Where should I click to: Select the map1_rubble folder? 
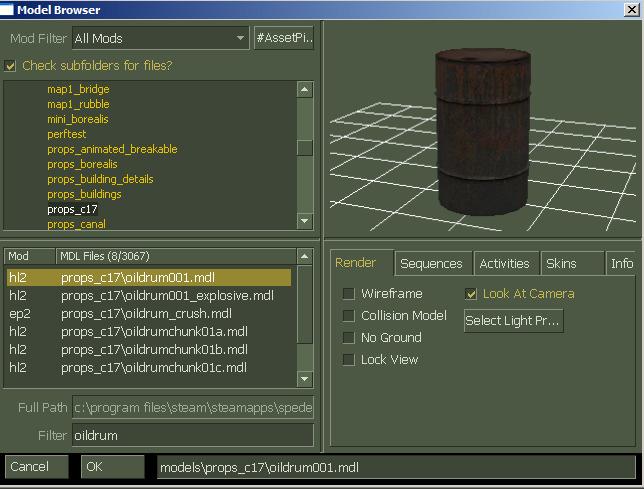[78, 104]
